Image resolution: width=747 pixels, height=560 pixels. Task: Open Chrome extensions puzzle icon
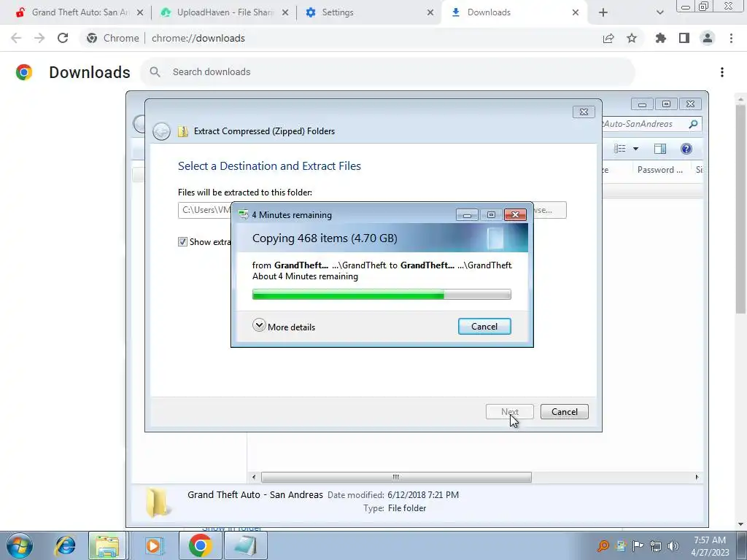point(661,38)
